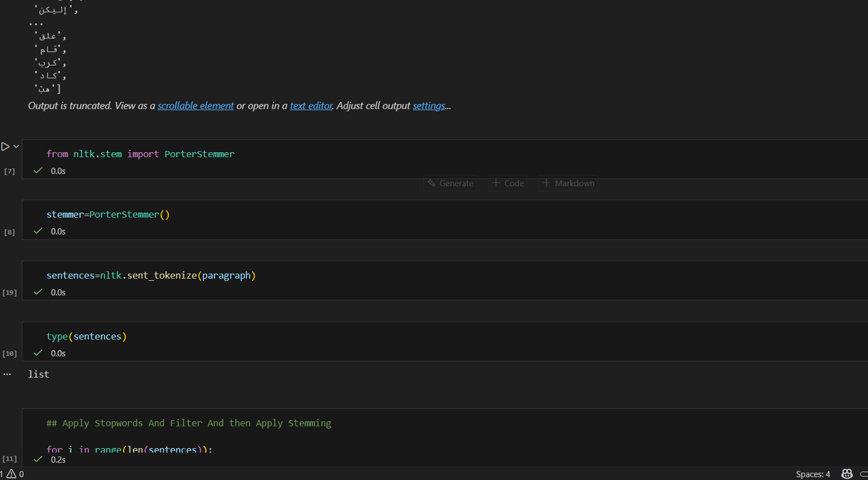The width and height of the screenshot is (868, 480).
Task: Click the 'كرب' output line
Action: click(51, 62)
